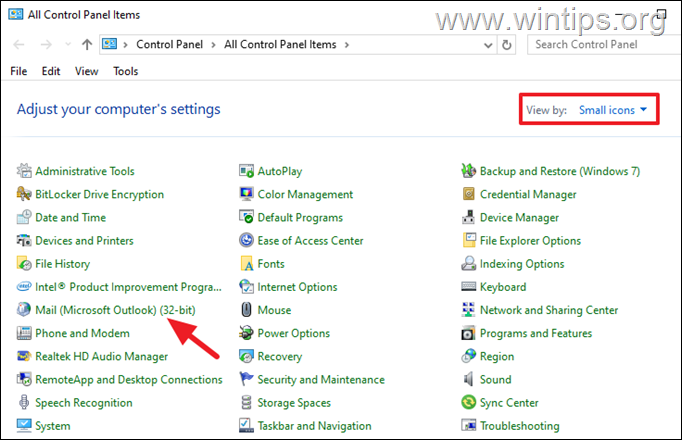Click the Control Panel breadcrumb link

pos(169,44)
